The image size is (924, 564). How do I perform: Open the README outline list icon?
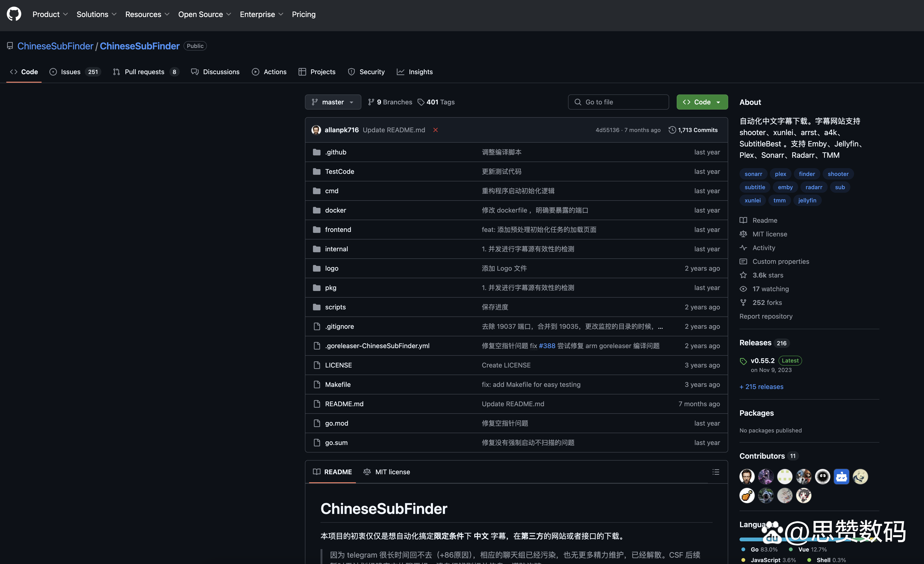[715, 472]
